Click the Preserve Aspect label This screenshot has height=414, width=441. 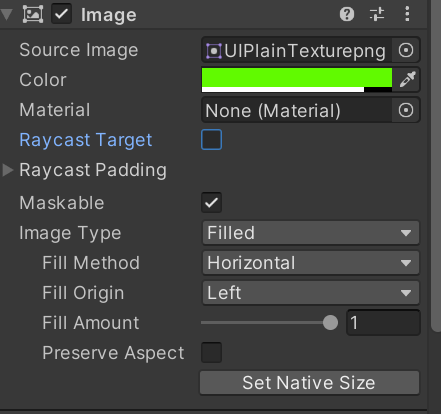click(113, 353)
